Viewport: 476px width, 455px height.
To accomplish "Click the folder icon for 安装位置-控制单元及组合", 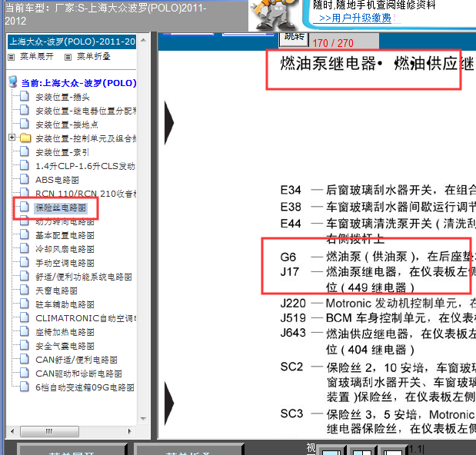I will click(x=25, y=138).
